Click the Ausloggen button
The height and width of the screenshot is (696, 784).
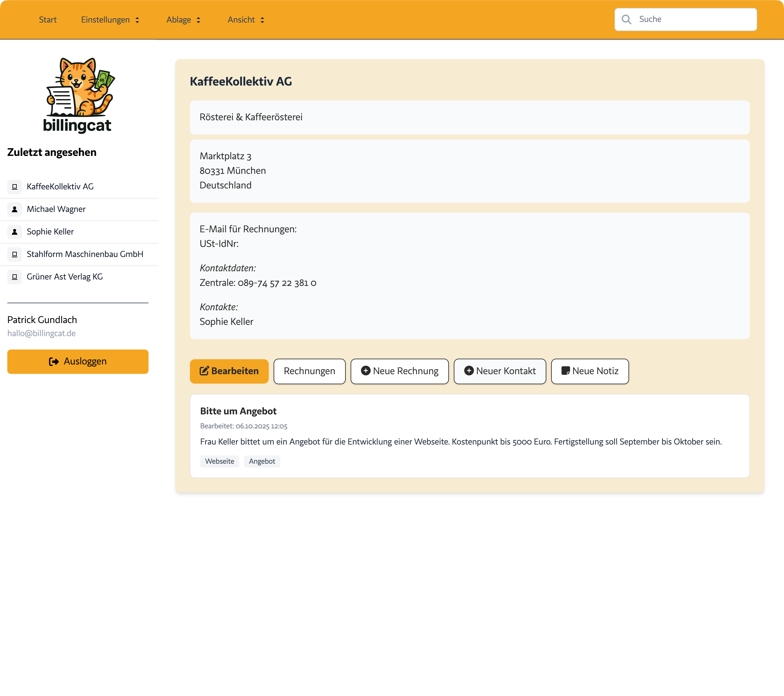pos(78,361)
